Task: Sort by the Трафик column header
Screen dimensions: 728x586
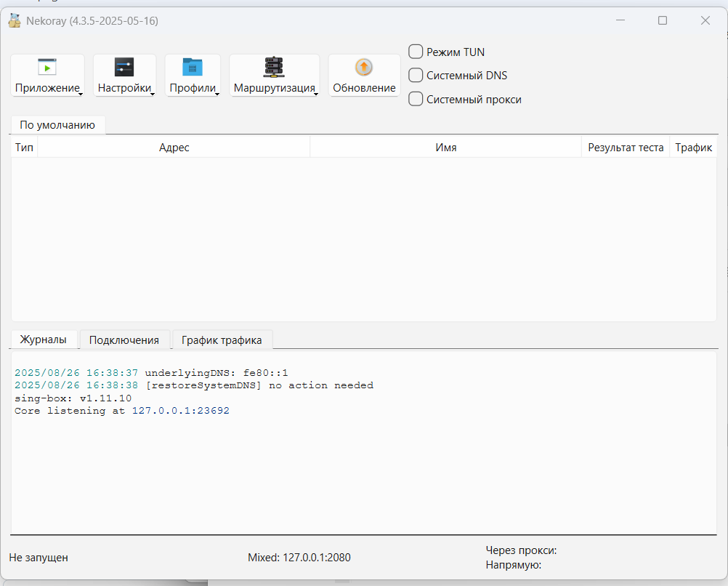Action: tap(693, 148)
